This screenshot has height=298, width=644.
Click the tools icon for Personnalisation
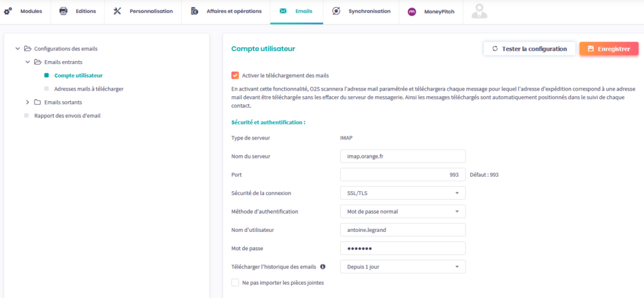[x=117, y=11]
